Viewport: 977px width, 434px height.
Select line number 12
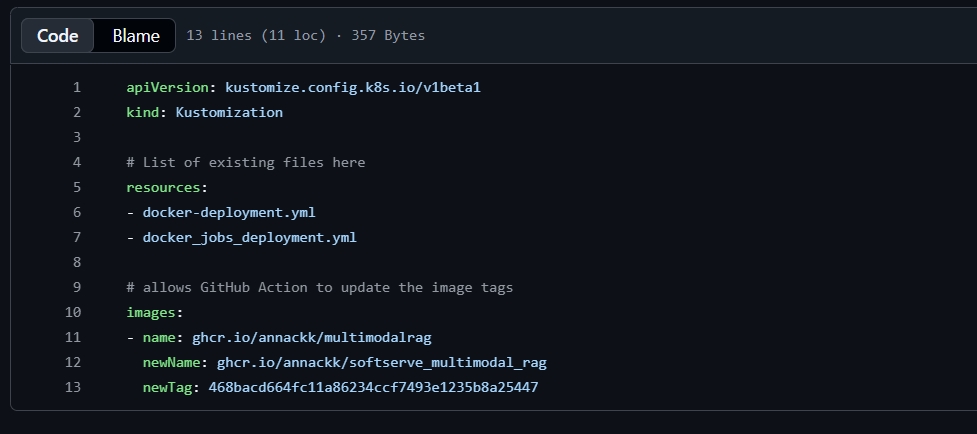tap(73, 362)
